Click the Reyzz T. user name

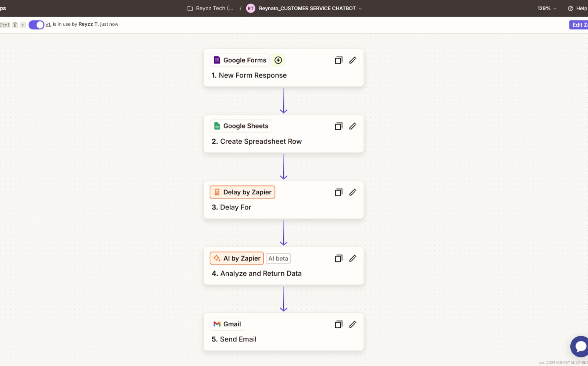click(x=89, y=24)
